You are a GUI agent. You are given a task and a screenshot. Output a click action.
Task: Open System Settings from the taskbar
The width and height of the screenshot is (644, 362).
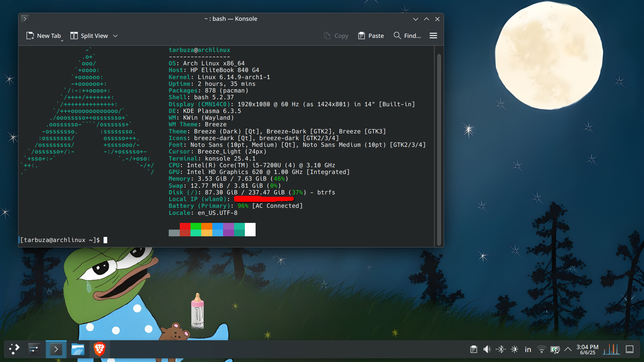tap(34, 349)
